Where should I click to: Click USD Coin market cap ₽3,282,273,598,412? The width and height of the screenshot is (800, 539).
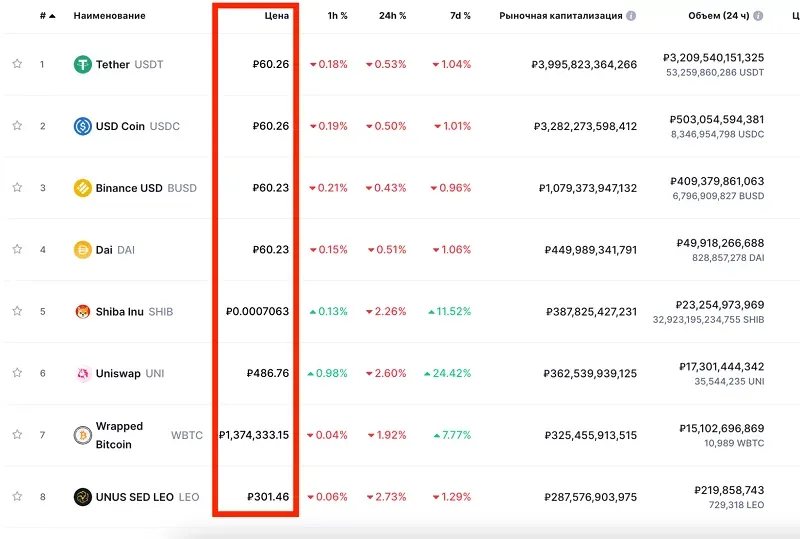585,126
